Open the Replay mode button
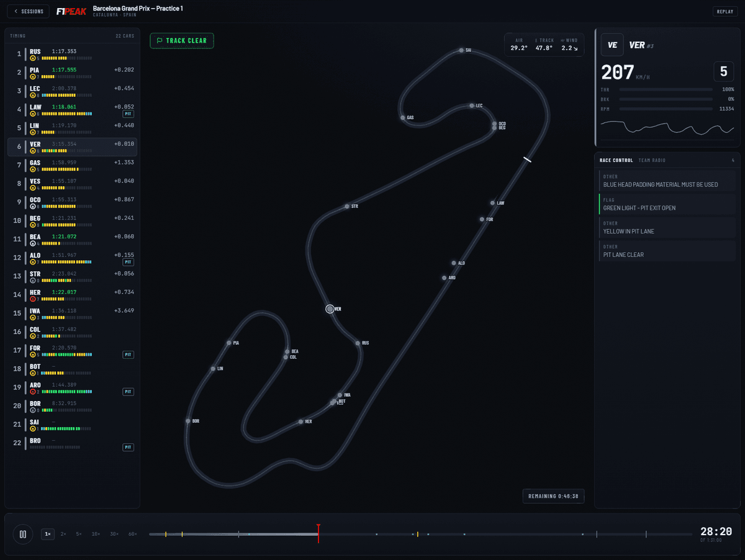745x560 pixels. coord(725,11)
